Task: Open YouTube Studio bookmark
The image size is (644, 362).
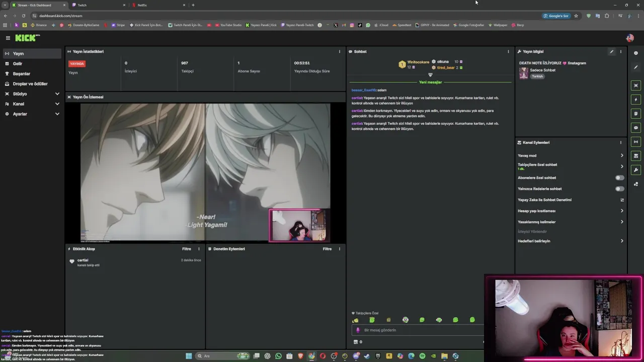Action: pos(228,25)
